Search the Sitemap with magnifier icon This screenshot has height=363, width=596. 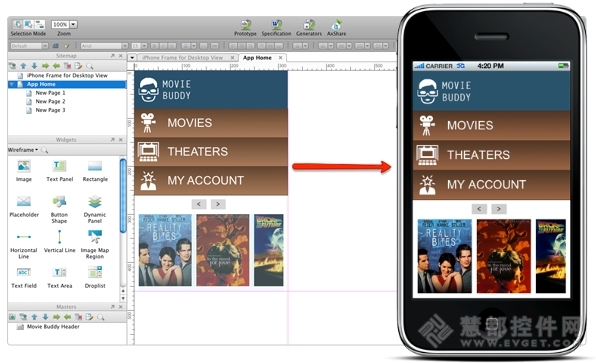click(x=90, y=66)
